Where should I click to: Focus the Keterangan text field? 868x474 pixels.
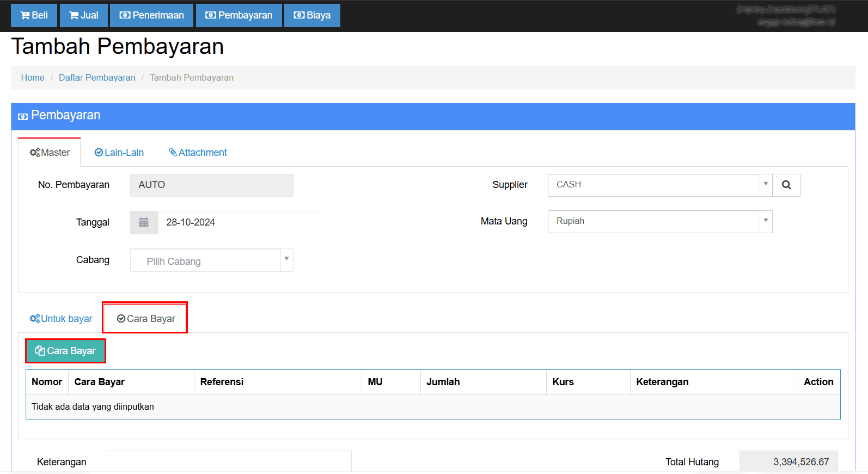(x=229, y=461)
